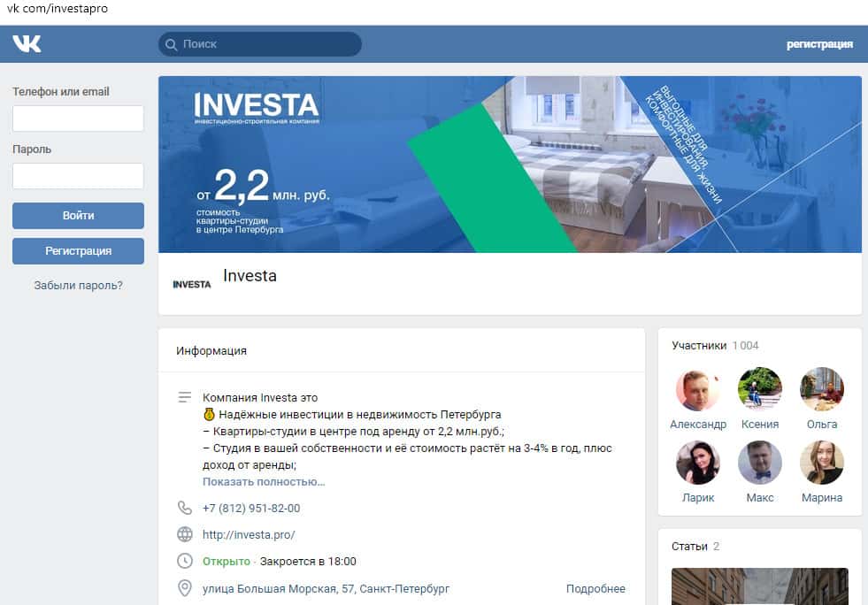Screen dimensions: 868x605
Task: Open Ларик's member avatar
Action: (x=698, y=463)
